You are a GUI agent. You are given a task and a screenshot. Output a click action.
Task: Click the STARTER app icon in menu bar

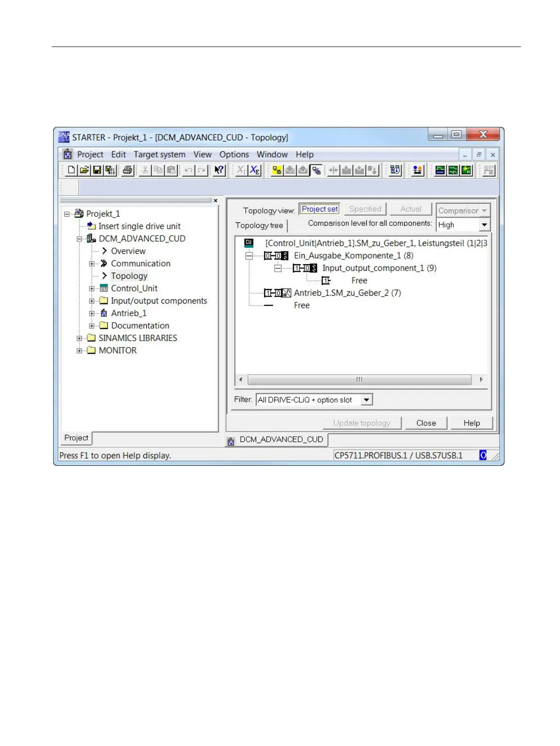(x=68, y=154)
